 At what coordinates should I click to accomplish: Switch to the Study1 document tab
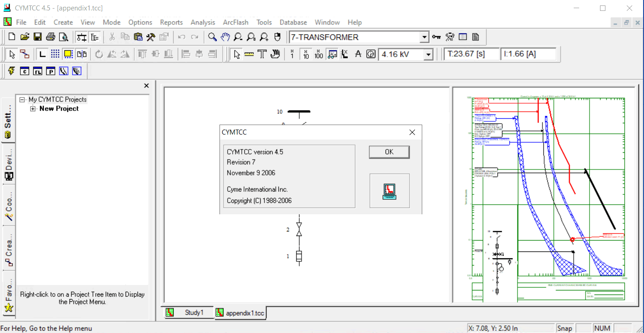point(189,313)
